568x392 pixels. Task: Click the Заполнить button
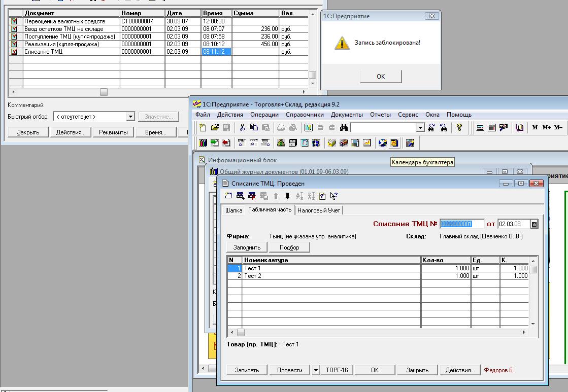point(247,247)
